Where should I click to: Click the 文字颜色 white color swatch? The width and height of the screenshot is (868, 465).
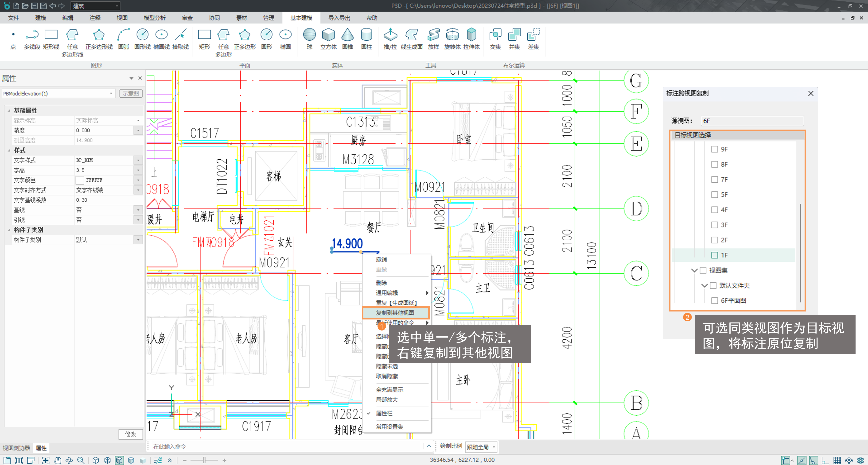pyautogui.click(x=80, y=180)
